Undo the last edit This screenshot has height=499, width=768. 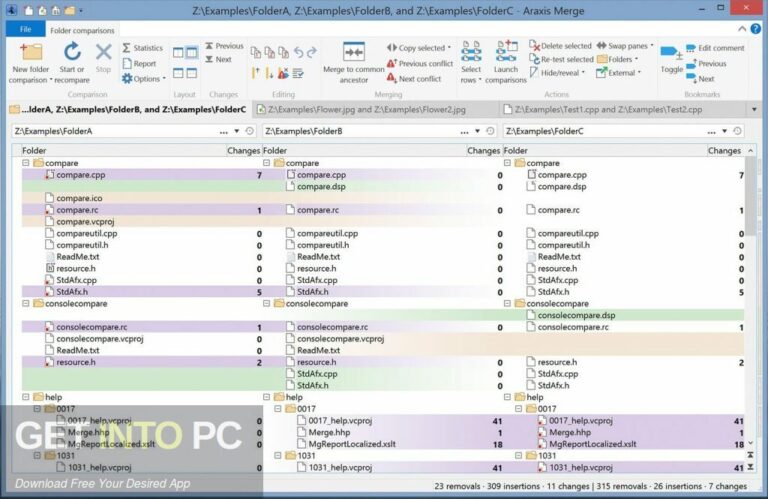coord(298,51)
